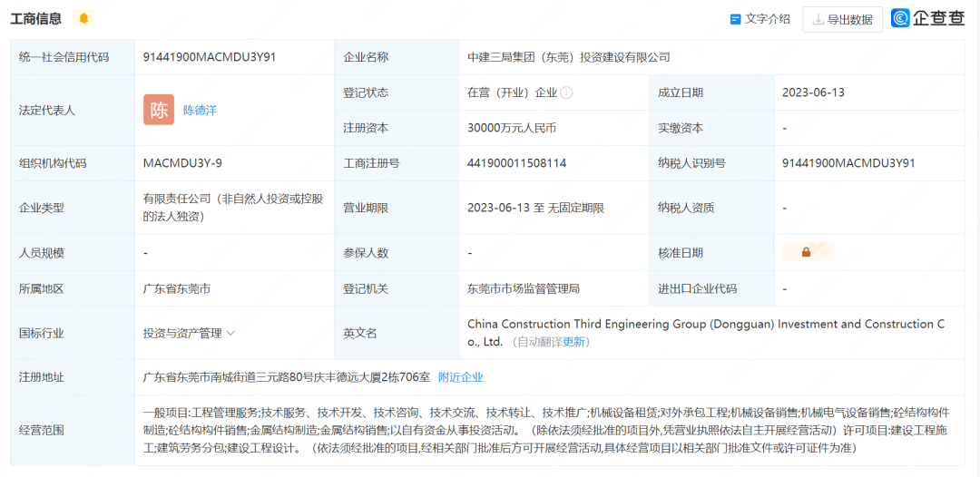The height and width of the screenshot is (477, 980).
Task: Click the 注册地址 label cell
Action: click(73, 377)
